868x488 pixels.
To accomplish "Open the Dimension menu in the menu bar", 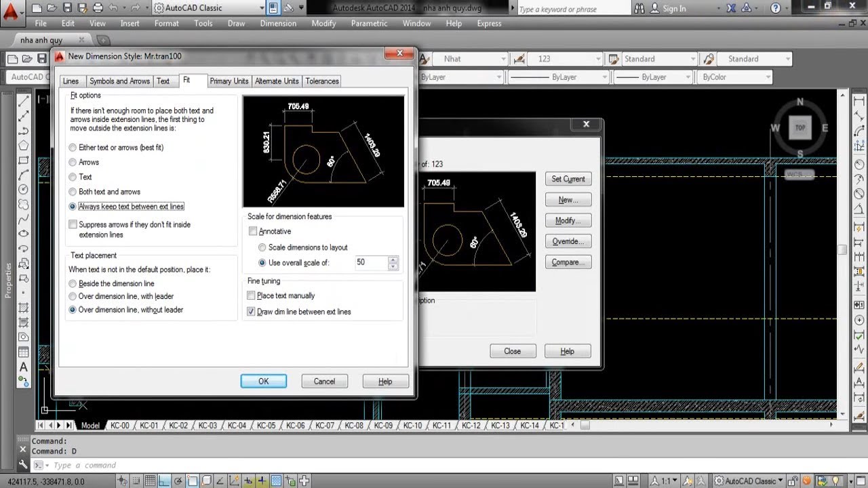I will [x=278, y=23].
